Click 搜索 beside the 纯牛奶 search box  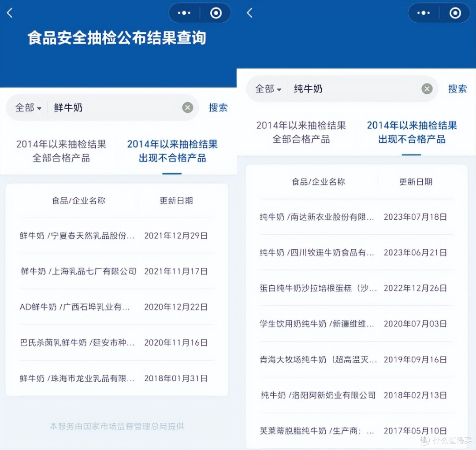[x=457, y=89]
